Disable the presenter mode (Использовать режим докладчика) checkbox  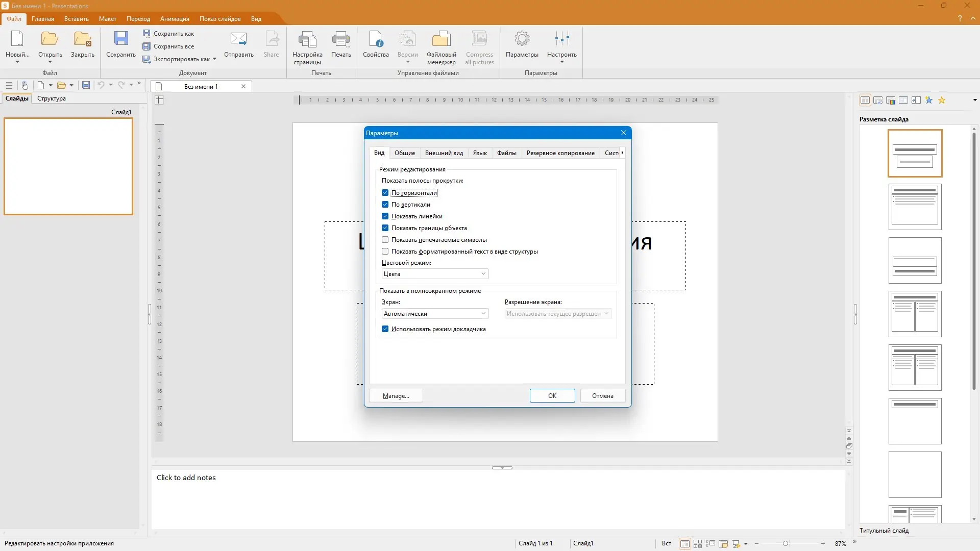click(385, 329)
